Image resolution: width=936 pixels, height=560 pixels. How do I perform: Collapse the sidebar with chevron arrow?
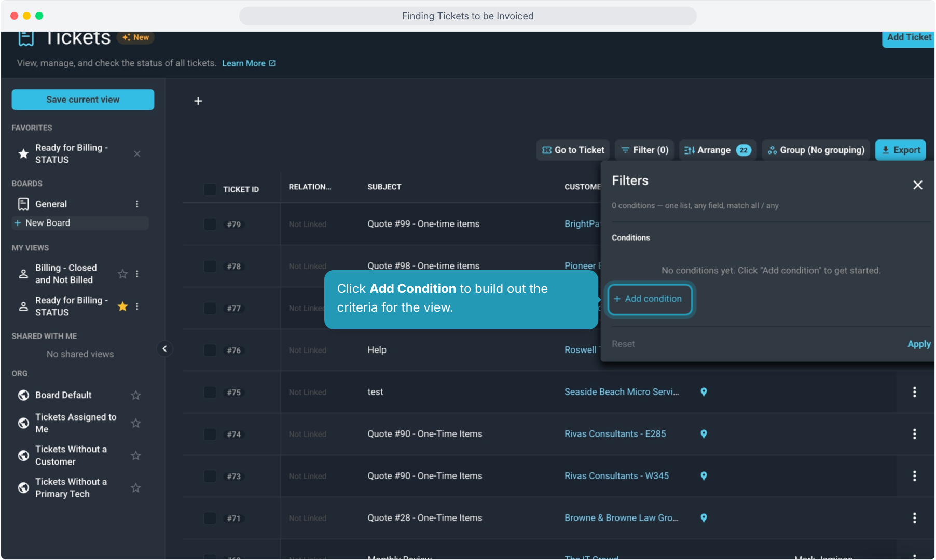164,349
